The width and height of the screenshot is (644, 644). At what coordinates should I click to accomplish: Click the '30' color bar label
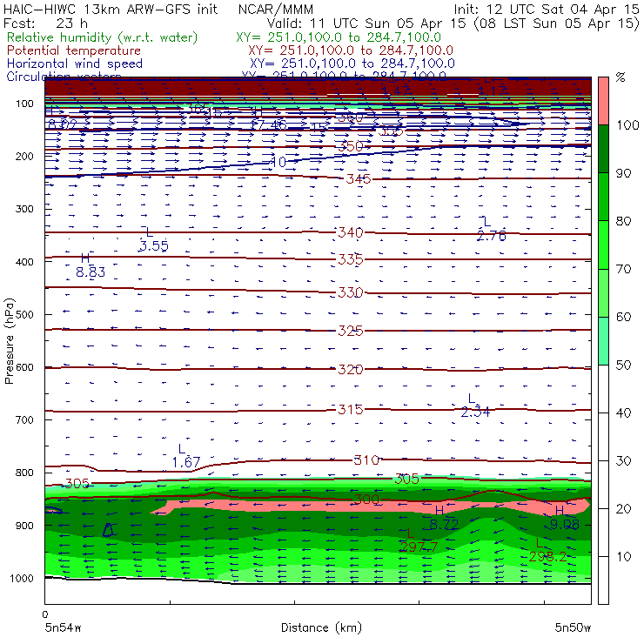point(623,461)
